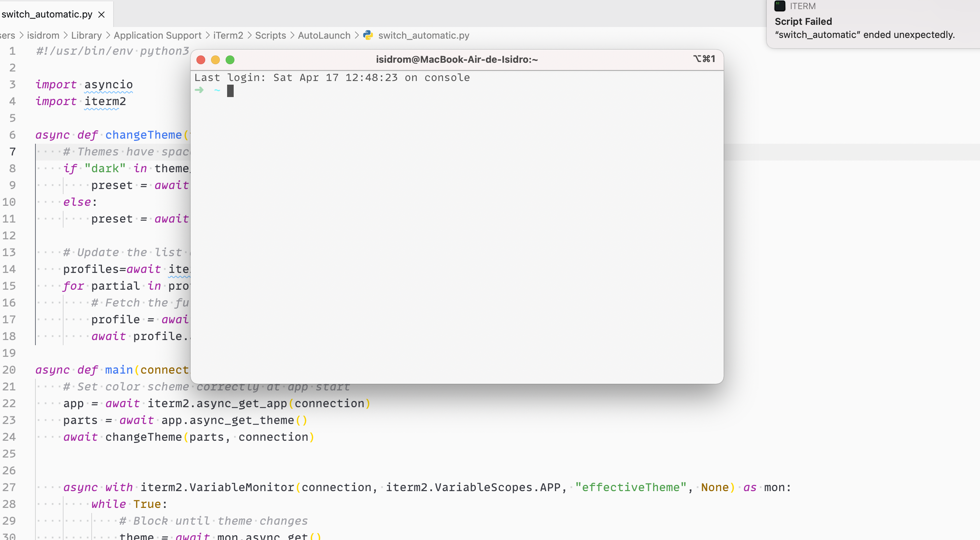The image size is (980, 540).
Task: Click the "dark" string on line 8
Action: click(105, 169)
